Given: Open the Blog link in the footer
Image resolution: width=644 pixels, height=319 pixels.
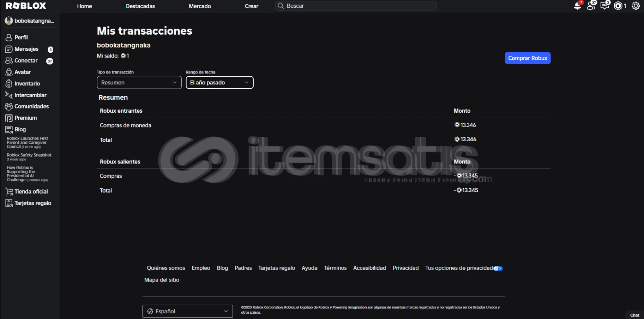Looking at the screenshot, I should click(222, 268).
